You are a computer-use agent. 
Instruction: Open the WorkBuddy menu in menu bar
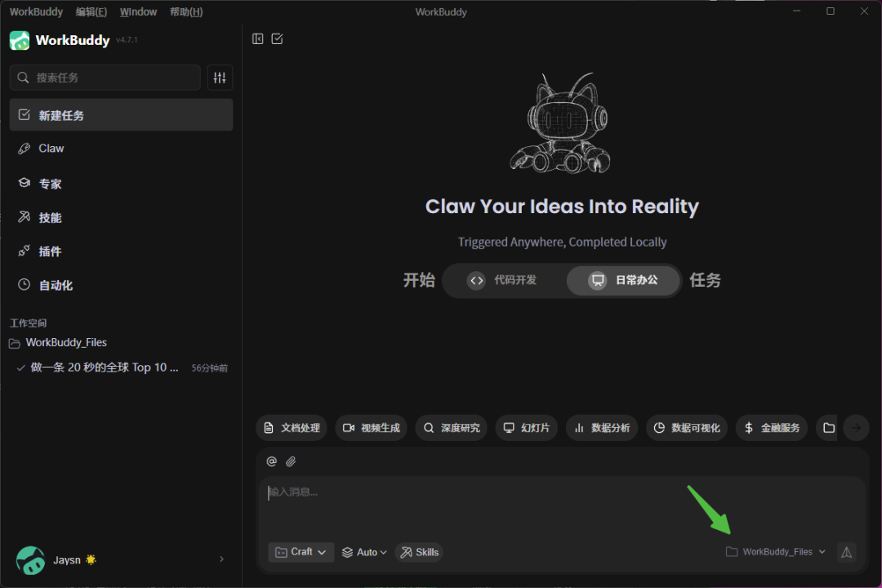pyautogui.click(x=36, y=11)
